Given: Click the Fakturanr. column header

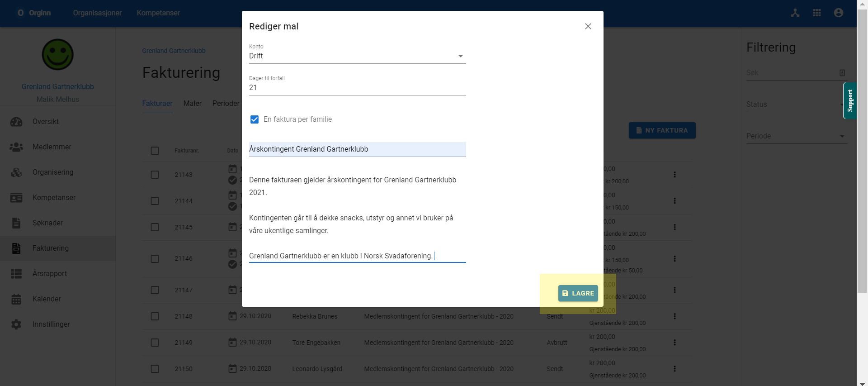Looking at the screenshot, I should point(187,151).
